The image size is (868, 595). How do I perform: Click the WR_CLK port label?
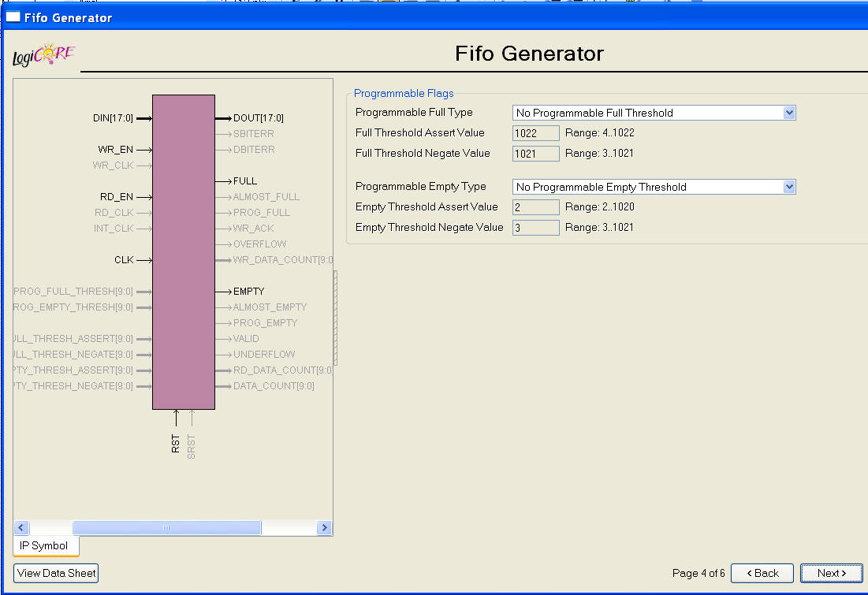pos(113,165)
